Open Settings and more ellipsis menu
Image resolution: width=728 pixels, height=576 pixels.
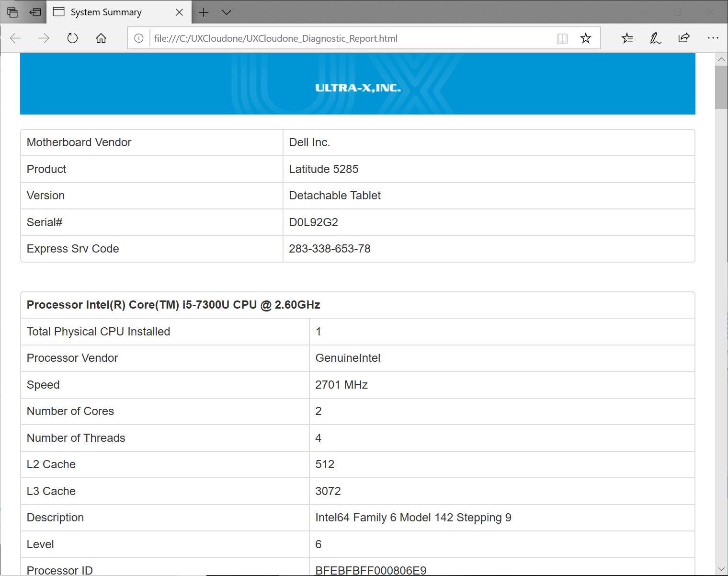[x=713, y=38]
